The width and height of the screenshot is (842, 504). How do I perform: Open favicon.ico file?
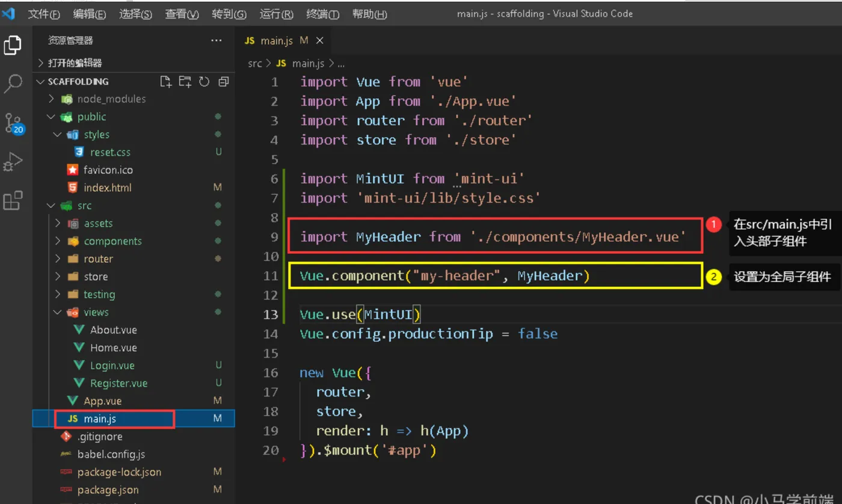click(108, 170)
